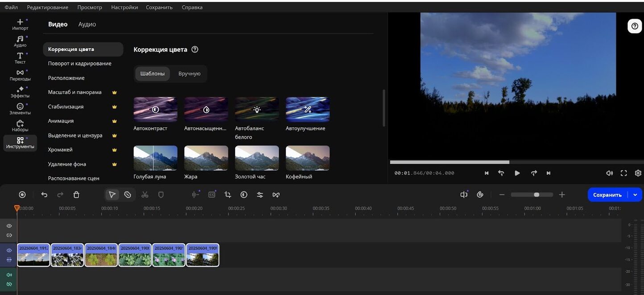Toggle visibility eye of the main video track
The width and height of the screenshot is (644, 295).
(9, 250)
